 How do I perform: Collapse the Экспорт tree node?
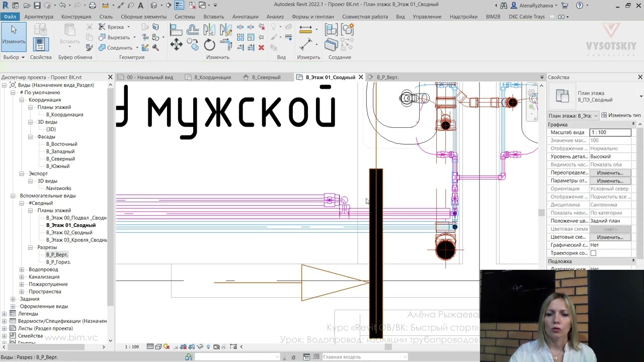coord(22,173)
